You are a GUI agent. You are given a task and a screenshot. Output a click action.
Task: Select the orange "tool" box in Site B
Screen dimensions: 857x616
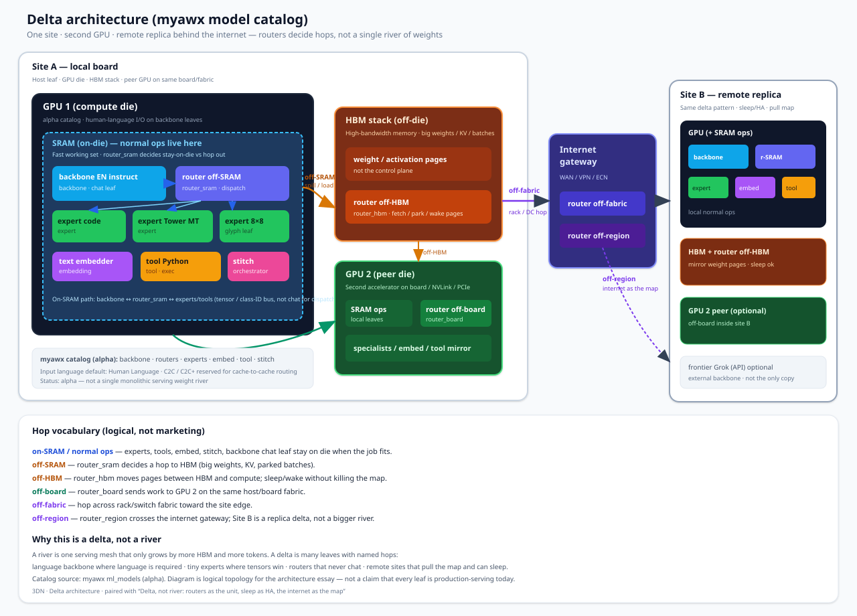coord(799,187)
